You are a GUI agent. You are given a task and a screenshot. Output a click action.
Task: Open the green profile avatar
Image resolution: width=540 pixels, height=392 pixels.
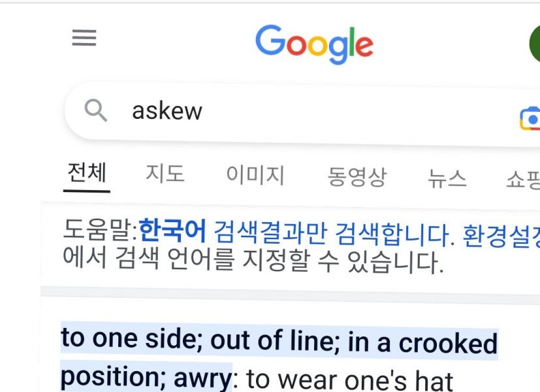click(x=534, y=44)
